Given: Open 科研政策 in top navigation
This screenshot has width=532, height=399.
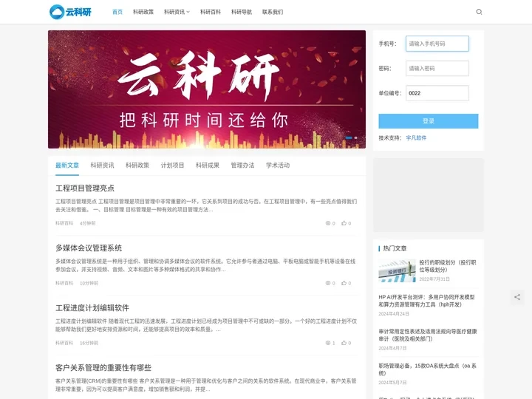Looking at the screenshot, I should 143,12.
